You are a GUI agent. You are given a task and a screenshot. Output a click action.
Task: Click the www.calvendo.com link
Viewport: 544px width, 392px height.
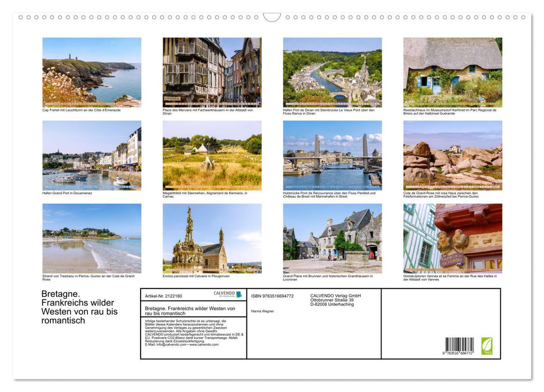205,345
